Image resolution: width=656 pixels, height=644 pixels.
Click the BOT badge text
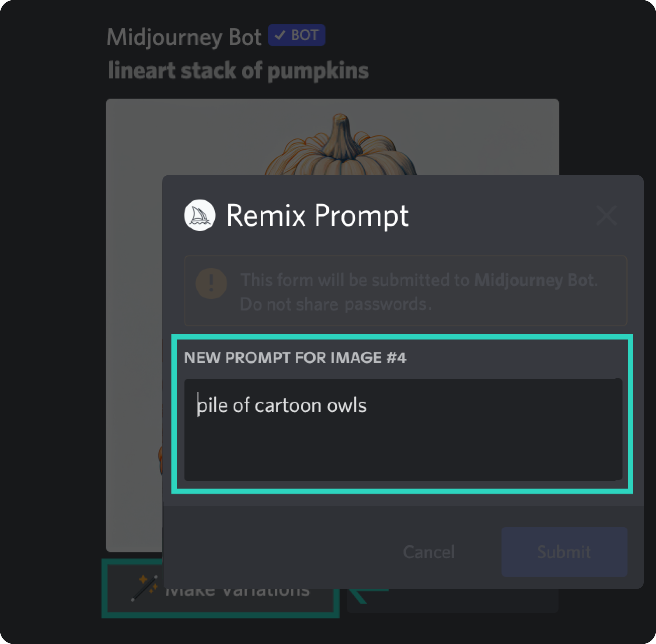point(305,35)
